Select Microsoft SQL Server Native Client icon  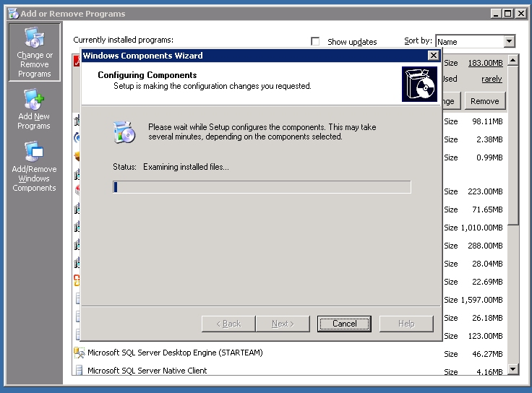point(79,370)
